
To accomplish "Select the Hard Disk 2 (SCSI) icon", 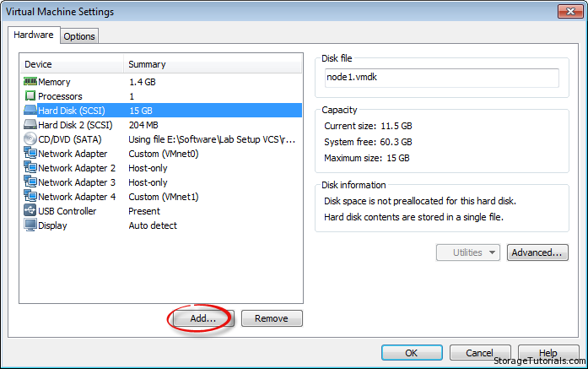I will pos(30,125).
